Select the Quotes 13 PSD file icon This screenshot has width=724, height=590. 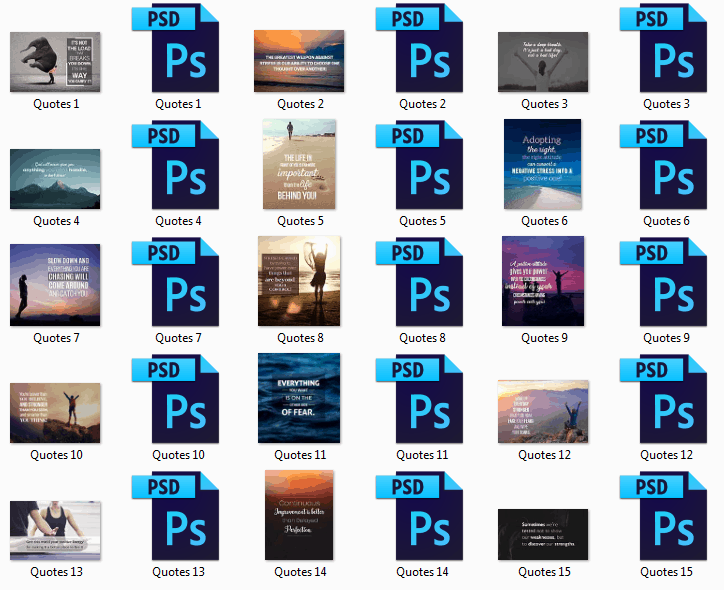(175, 516)
